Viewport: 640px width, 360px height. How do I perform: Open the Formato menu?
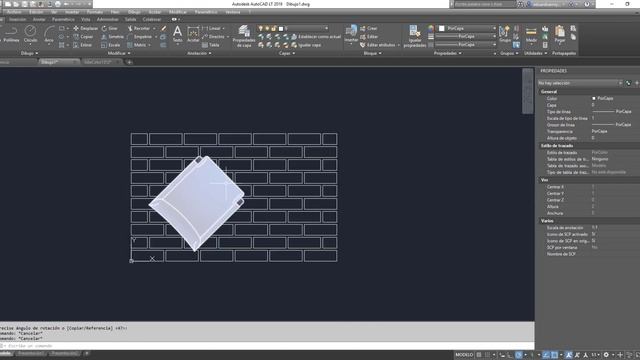pyautogui.click(x=95, y=12)
